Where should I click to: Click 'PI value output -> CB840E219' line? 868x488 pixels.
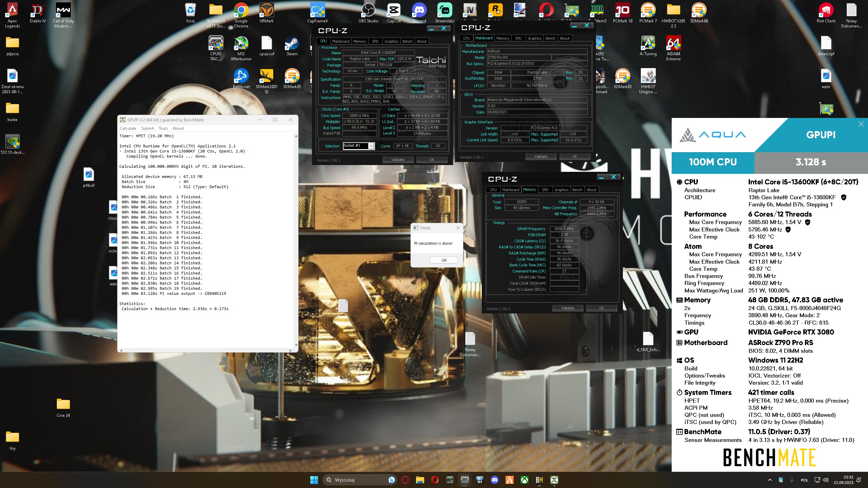click(x=174, y=293)
